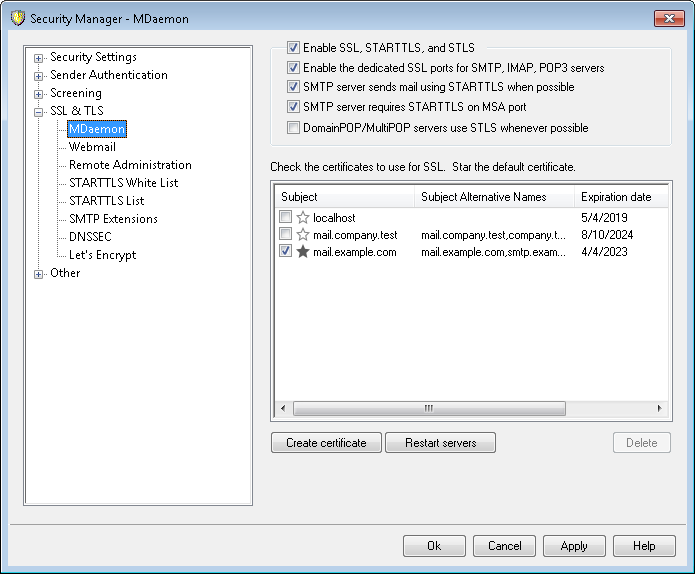Star mail.company.test as default certificate

pos(303,234)
